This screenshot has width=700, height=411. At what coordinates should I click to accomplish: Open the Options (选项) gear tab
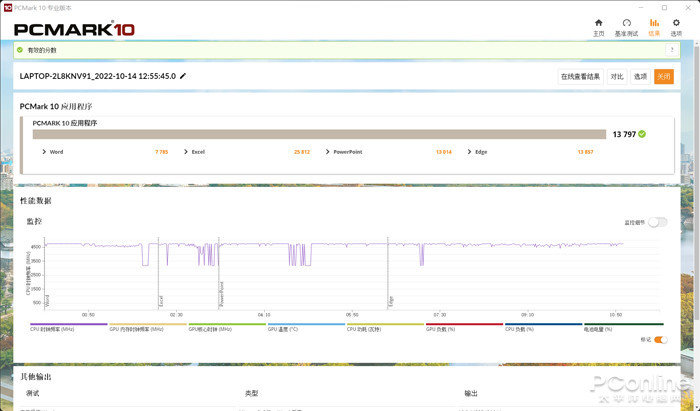(x=676, y=28)
